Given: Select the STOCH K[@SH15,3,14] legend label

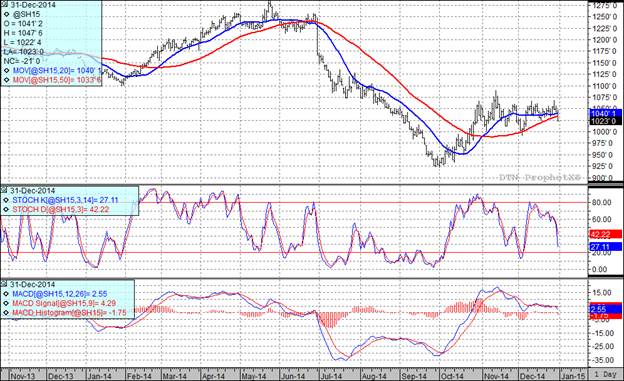Looking at the screenshot, I should pos(65,200).
